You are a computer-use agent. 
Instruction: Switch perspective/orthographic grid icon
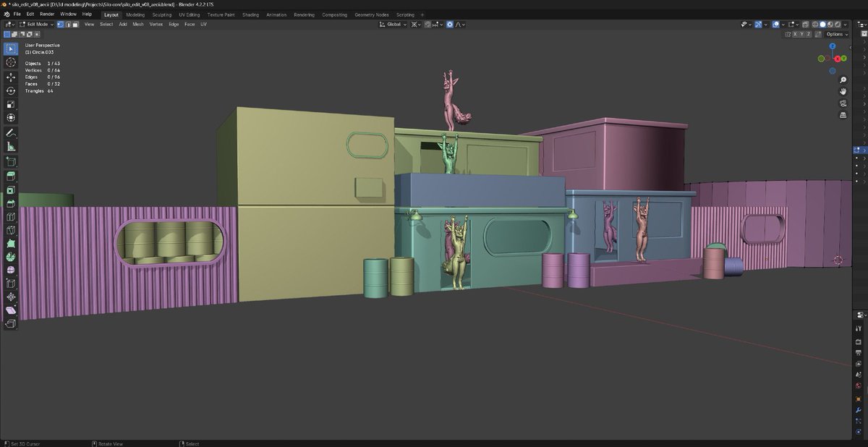pos(843,115)
